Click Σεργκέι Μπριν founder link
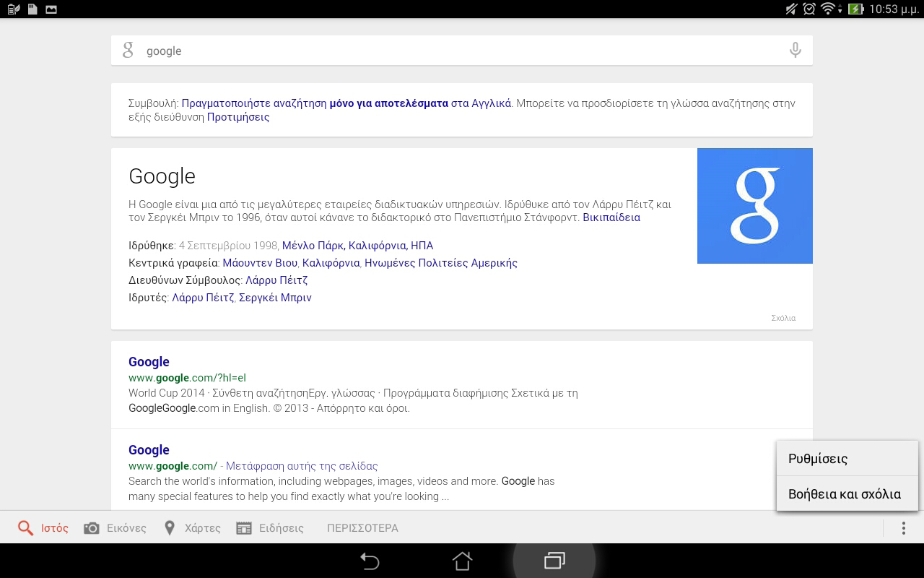 point(275,298)
